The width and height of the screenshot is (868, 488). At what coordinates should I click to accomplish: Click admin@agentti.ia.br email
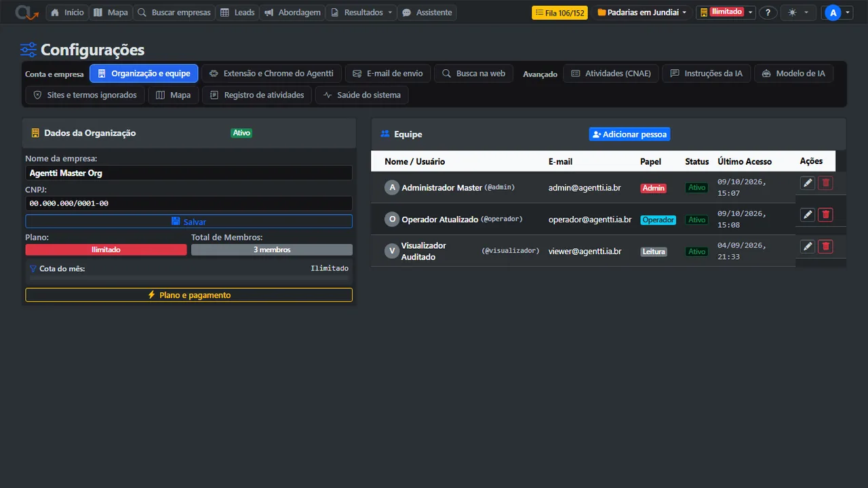[585, 188]
